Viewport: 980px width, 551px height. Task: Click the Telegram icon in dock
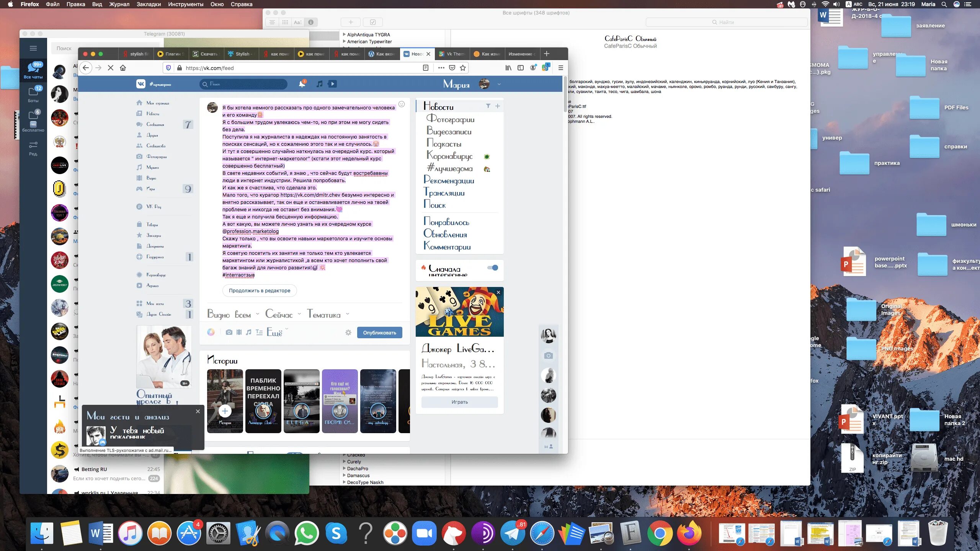513,533
